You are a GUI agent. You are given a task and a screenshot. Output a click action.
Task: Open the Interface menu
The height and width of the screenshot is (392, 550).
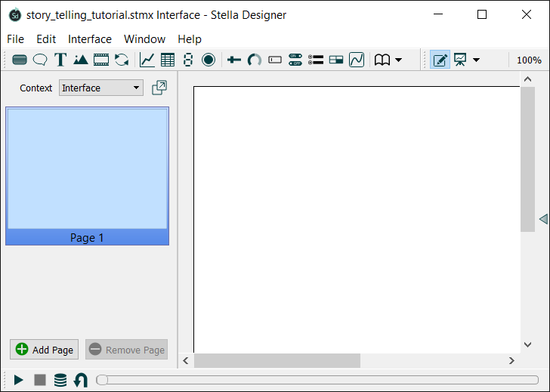89,39
